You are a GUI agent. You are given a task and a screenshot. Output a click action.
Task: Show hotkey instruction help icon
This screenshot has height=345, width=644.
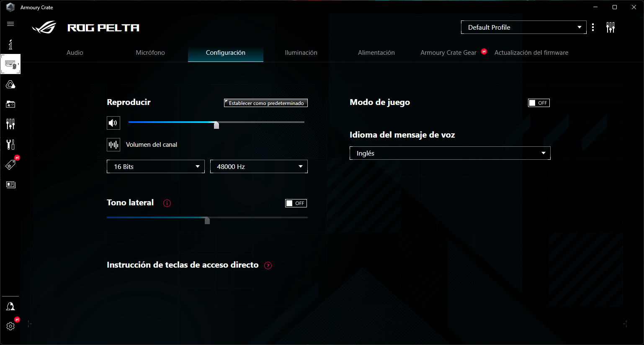268,266
